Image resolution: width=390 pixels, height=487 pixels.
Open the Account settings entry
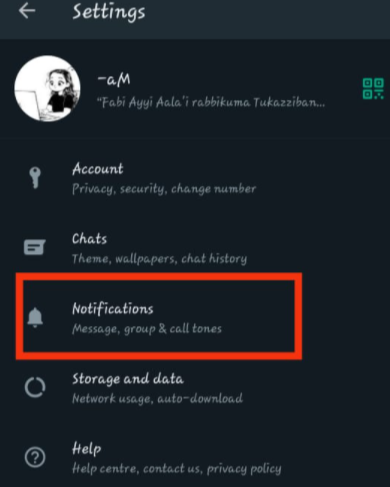point(195,179)
